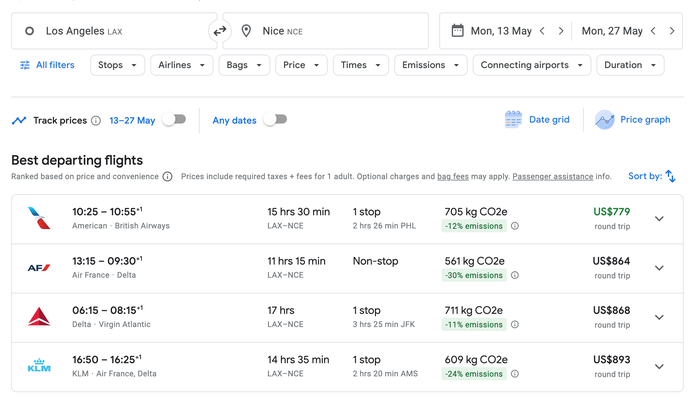Edit the Los Angeles origin field
Viewport: 700px width, 399px height.
(114, 31)
